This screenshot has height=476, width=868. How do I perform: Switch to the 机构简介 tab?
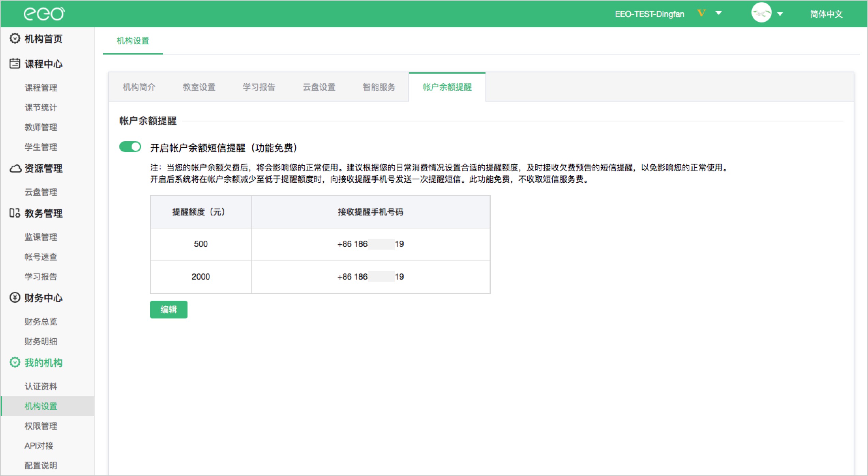click(139, 87)
